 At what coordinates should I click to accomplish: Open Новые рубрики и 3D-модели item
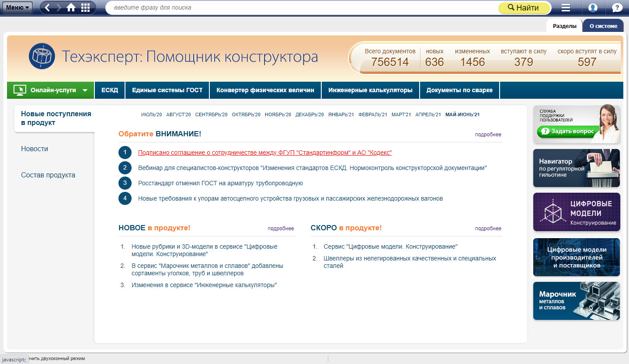[205, 250]
